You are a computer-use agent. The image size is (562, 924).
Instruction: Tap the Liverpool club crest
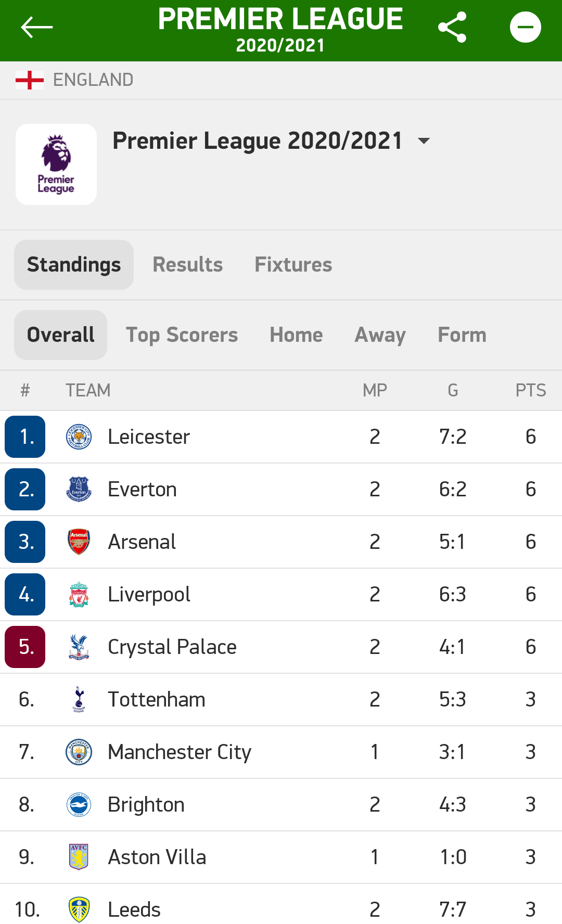[x=79, y=595]
